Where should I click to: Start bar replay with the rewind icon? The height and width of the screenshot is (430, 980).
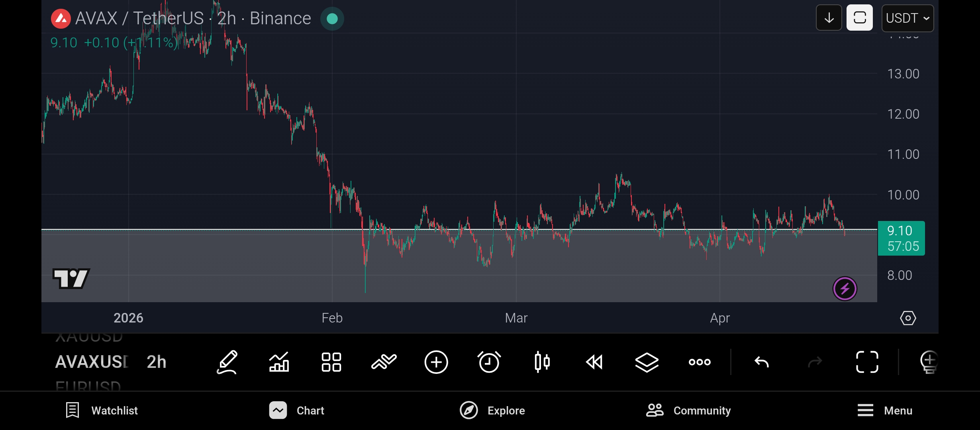coord(594,362)
